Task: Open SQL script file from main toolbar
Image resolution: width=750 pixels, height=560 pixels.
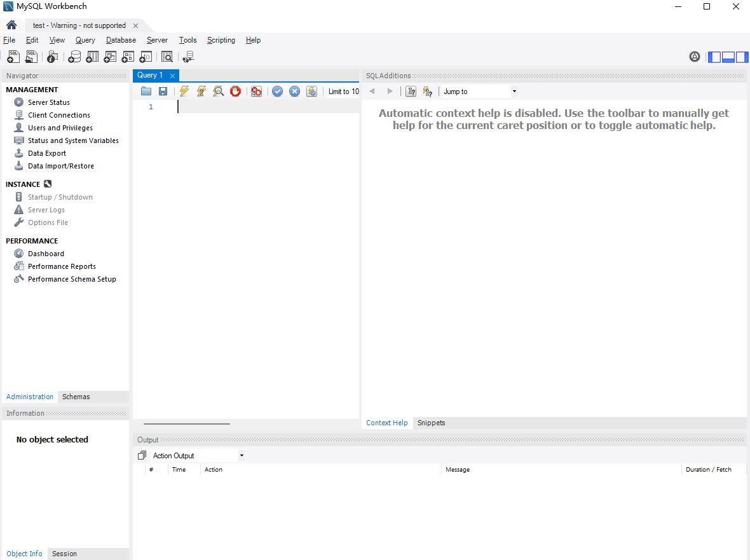Action: 31,57
